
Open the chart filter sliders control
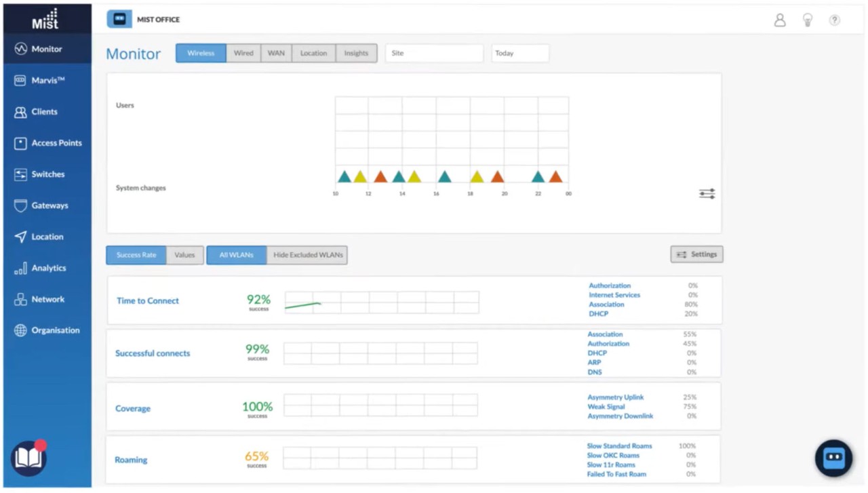[707, 193]
